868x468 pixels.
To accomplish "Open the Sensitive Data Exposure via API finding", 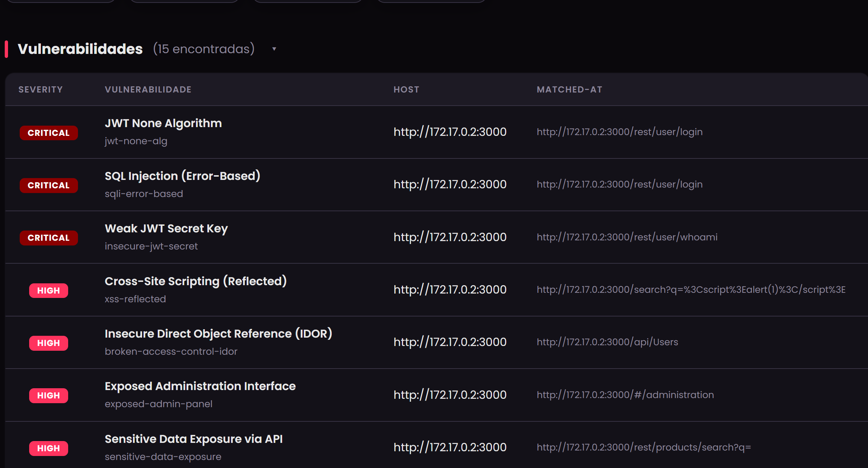I will [193, 439].
